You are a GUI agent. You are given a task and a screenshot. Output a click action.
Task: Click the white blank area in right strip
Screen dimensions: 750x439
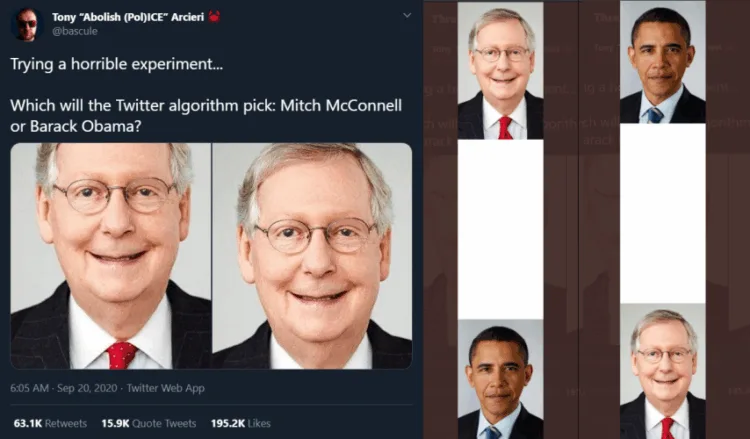(x=662, y=212)
